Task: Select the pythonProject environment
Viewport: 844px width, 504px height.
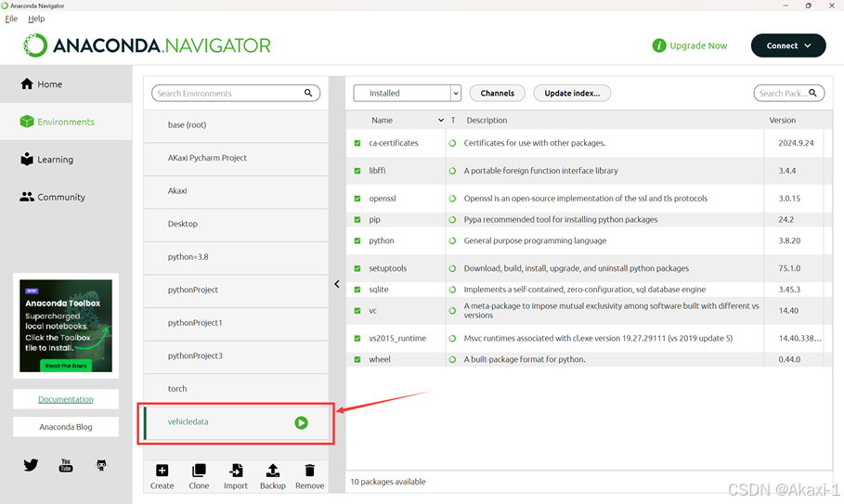Action: click(x=236, y=290)
